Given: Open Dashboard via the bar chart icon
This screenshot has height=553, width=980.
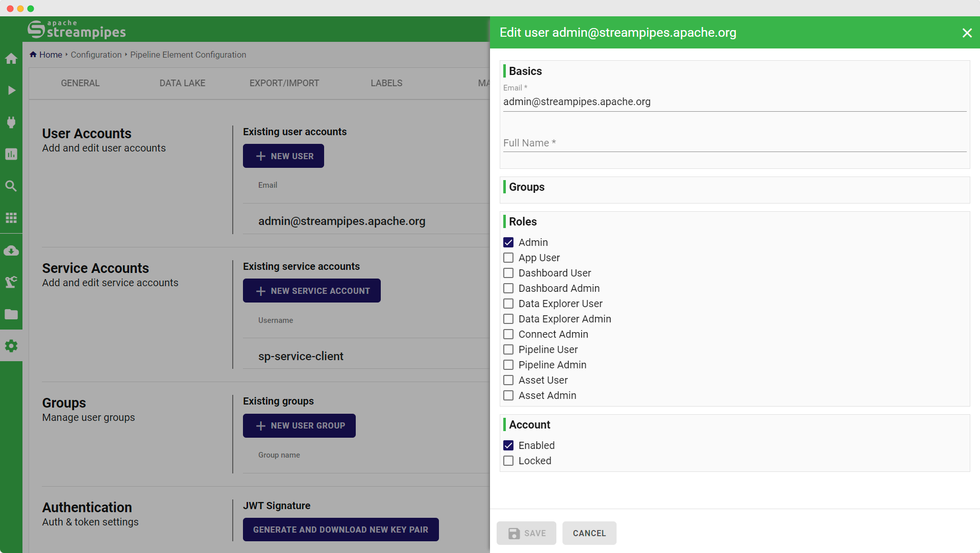Looking at the screenshot, I should 11,154.
